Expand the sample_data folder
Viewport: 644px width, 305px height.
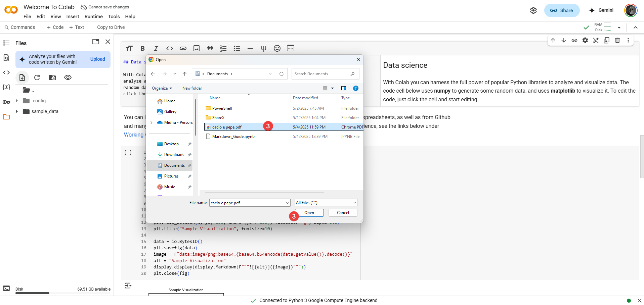17,111
